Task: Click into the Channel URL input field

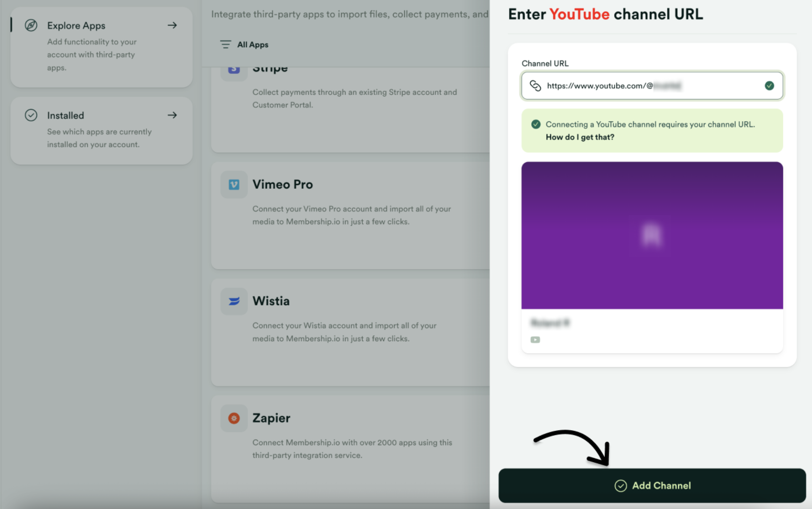Action: click(652, 86)
